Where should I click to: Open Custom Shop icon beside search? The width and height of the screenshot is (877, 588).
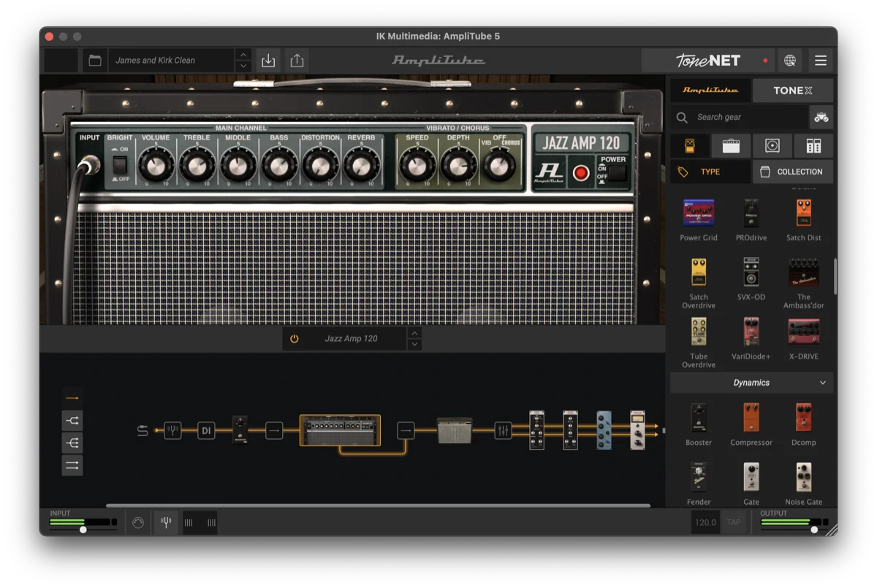pos(821,117)
